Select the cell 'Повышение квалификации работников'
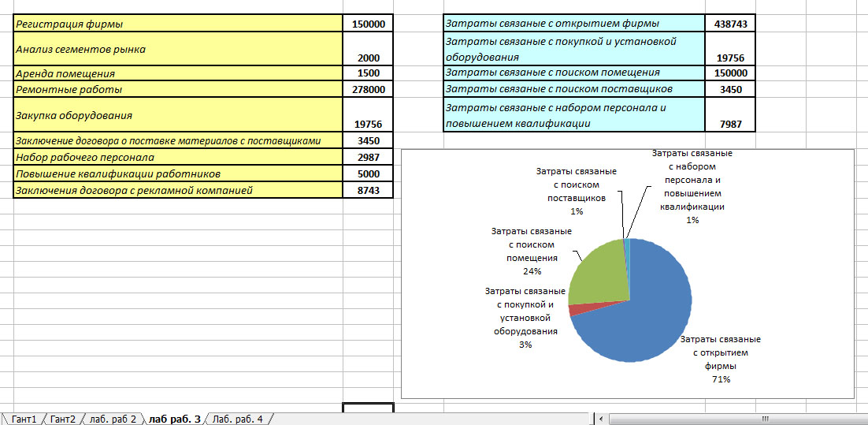 coord(178,173)
